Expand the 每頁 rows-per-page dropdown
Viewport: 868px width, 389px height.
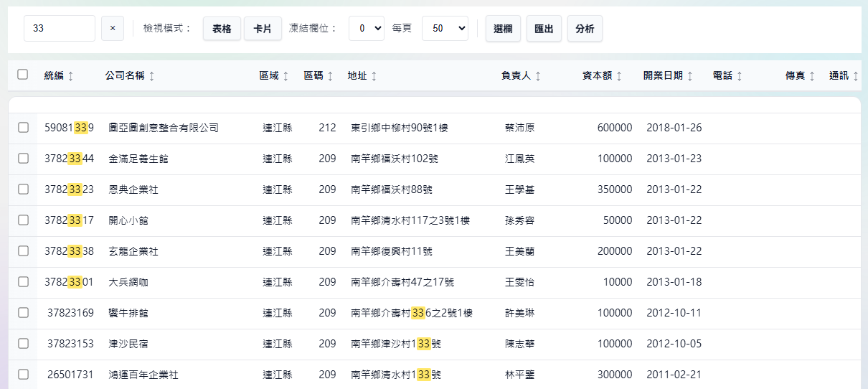pos(445,29)
